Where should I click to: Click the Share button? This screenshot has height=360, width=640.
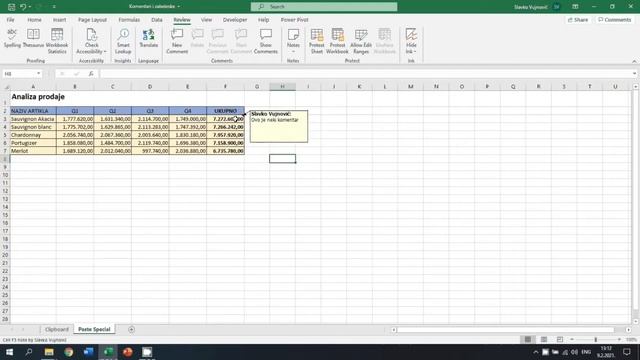578,20
